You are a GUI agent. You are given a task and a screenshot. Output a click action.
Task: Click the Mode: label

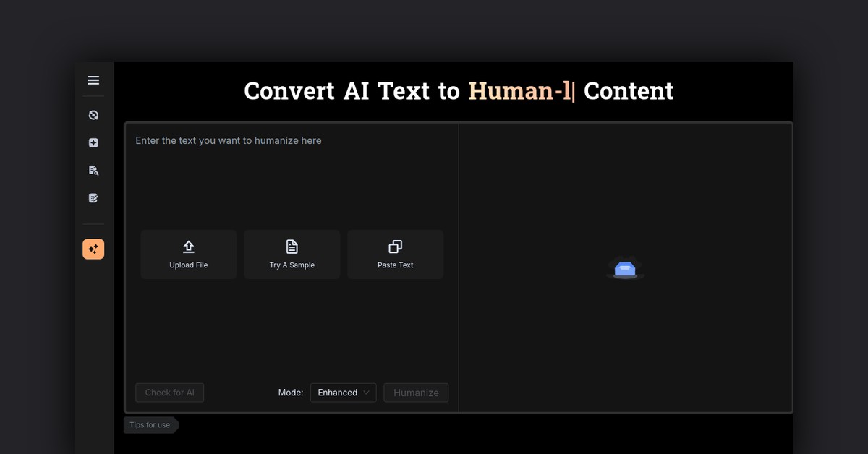tap(291, 393)
